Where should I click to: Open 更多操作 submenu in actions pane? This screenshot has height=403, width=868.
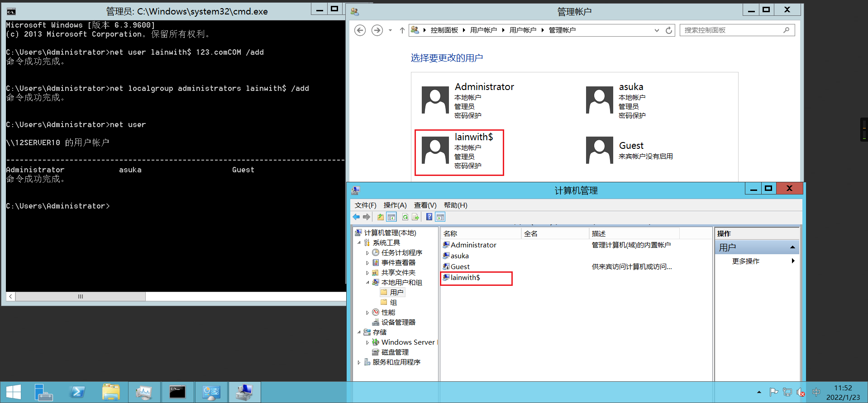757,261
